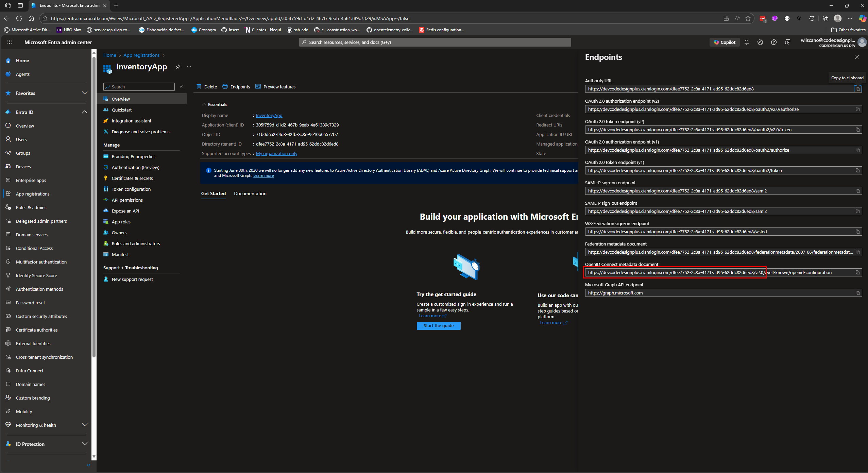
Task: Collapse the left navigation sidebar
Action: tap(88, 465)
